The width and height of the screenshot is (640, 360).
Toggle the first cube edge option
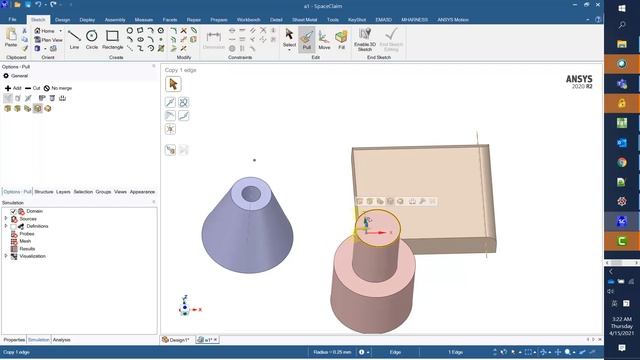[x=7, y=109]
